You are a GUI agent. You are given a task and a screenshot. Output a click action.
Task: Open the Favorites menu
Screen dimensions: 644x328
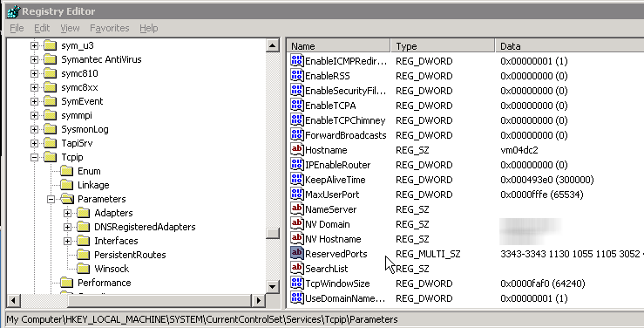click(x=109, y=28)
